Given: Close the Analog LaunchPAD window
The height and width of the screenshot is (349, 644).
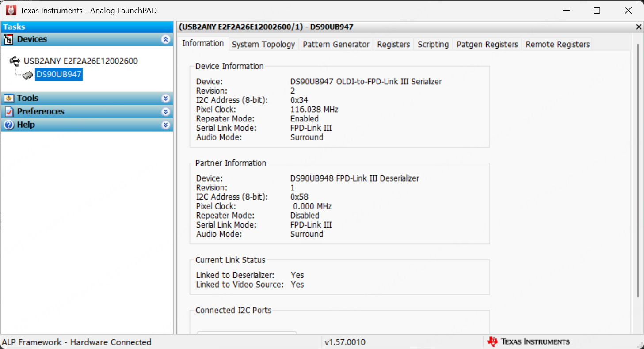Looking at the screenshot, I should coord(628,11).
